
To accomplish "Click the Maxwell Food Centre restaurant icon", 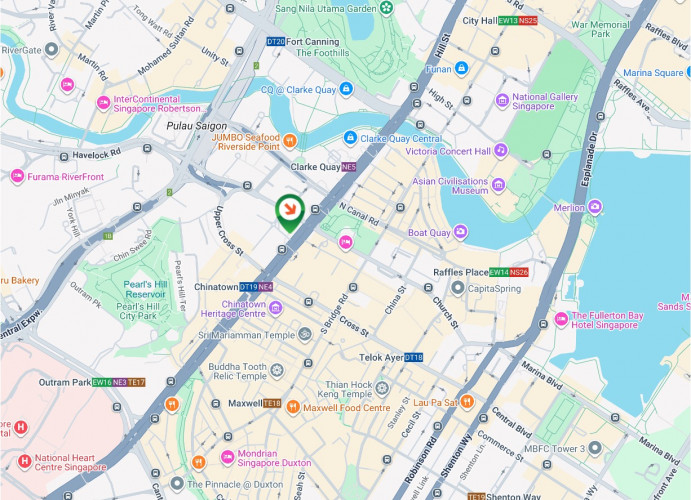I will (293, 407).
